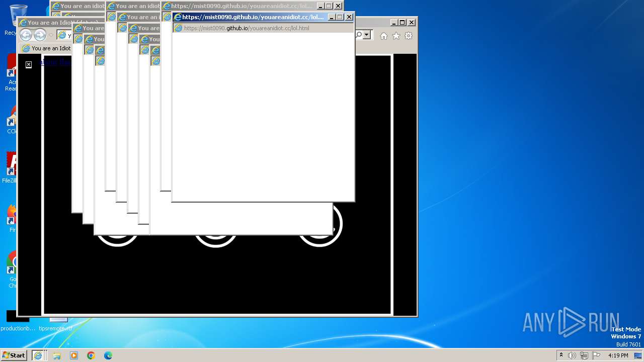This screenshot has height=362, width=644.
Task: Close the main 'You are an Idiot' IE window
Action: (412, 22)
